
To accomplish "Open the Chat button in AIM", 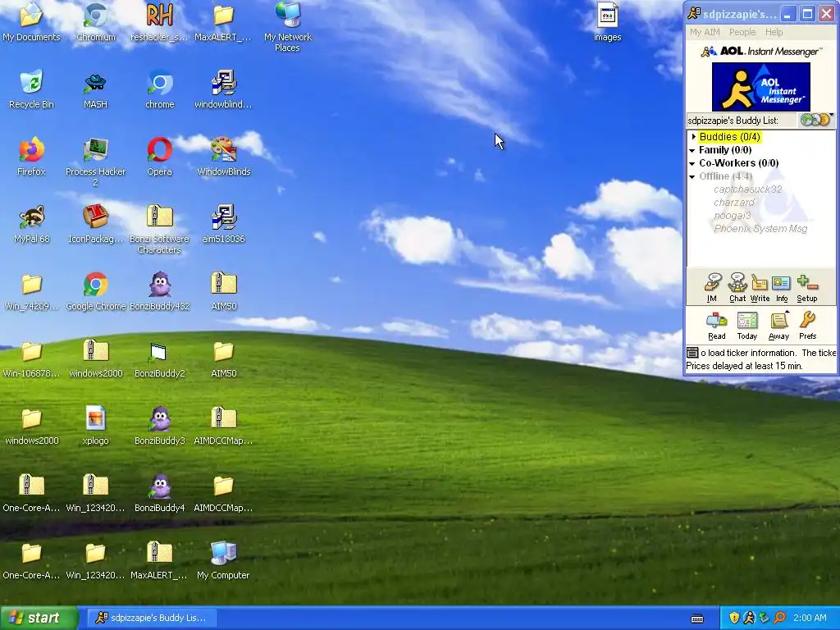I will point(737,288).
